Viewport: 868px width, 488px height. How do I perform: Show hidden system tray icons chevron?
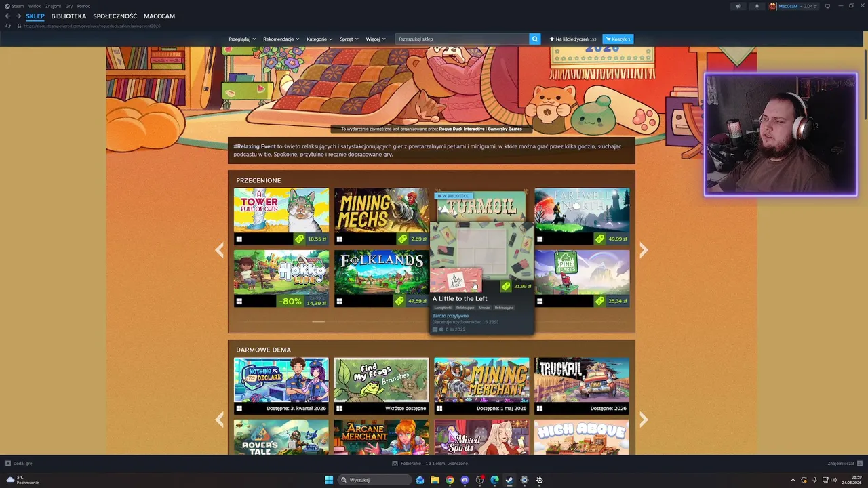pyautogui.click(x=793, y=480)
